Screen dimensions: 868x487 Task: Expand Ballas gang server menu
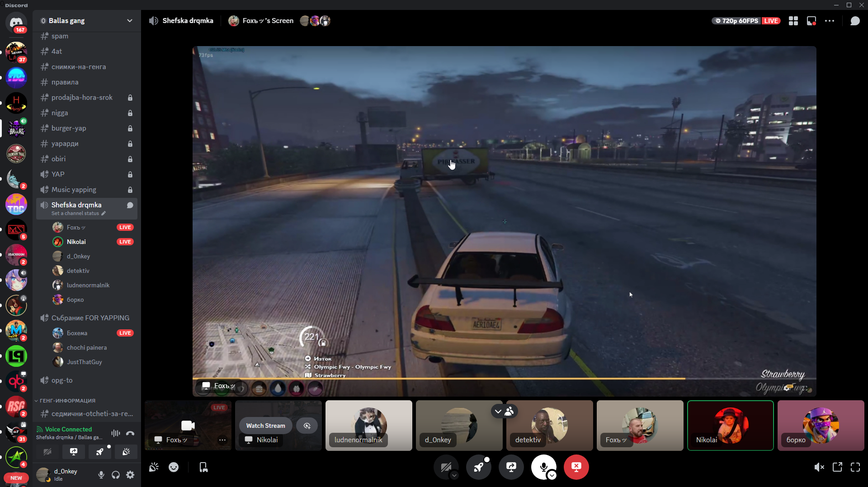[x=130, y=21]
